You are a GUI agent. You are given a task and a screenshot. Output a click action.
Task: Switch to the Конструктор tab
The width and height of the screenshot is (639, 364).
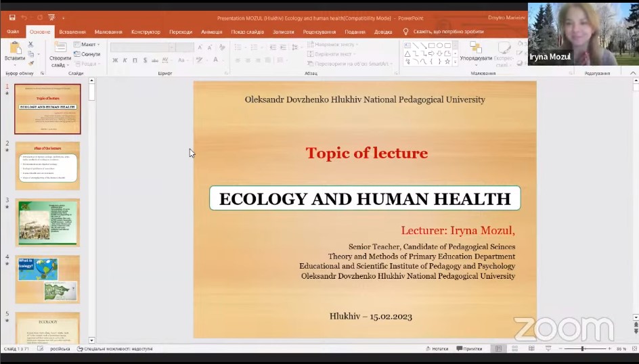click(146, 32)
